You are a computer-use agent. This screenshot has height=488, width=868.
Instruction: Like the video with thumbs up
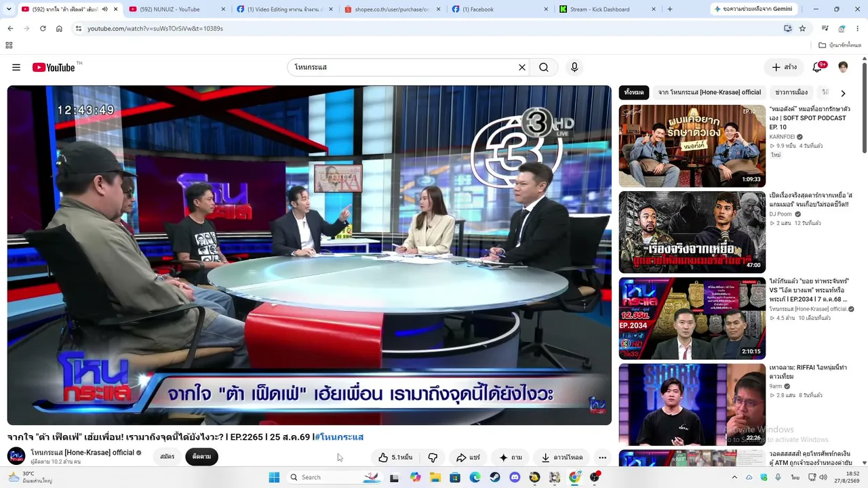tap(396, 457)
